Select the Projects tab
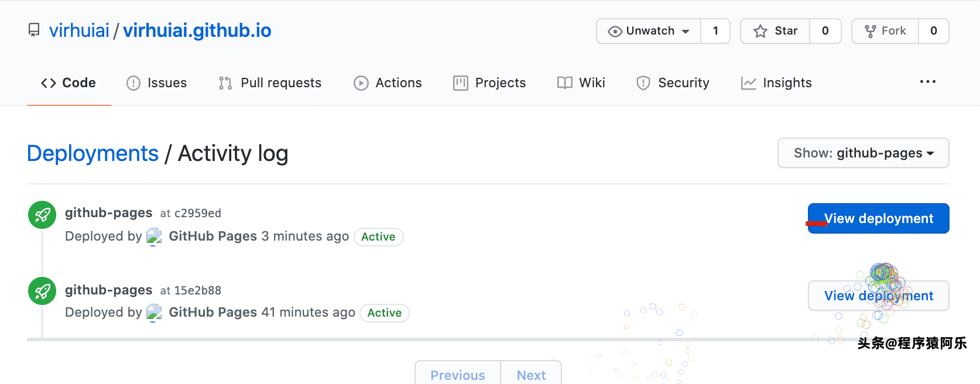Viewport: 980px width, 384px height. [x=489, y=83]
